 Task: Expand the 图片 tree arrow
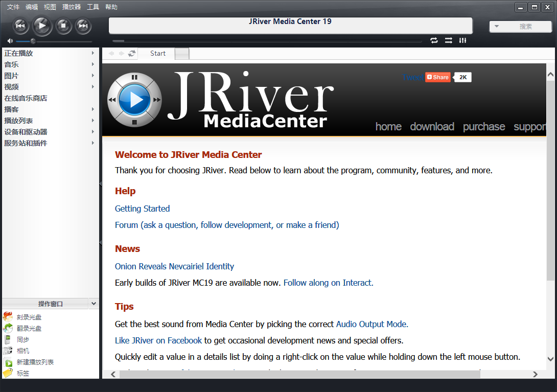coord(92,75)
